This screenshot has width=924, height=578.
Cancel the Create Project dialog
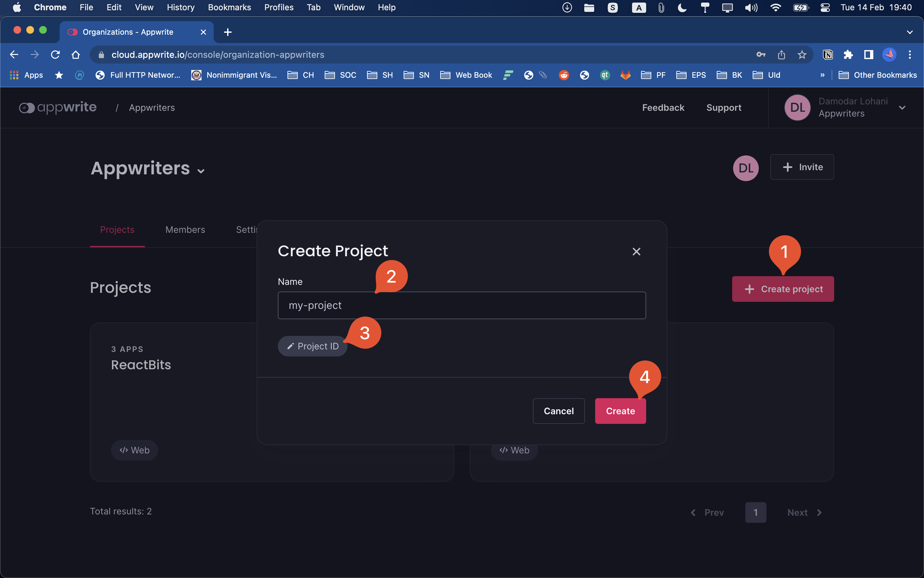pyautogui.click(x=559, y=411)
